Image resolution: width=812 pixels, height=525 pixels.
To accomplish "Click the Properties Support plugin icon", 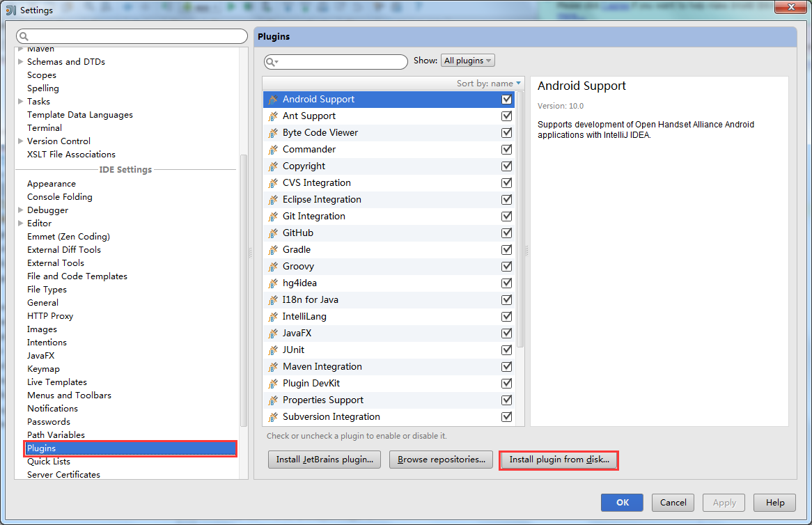I will coord(273,400).
